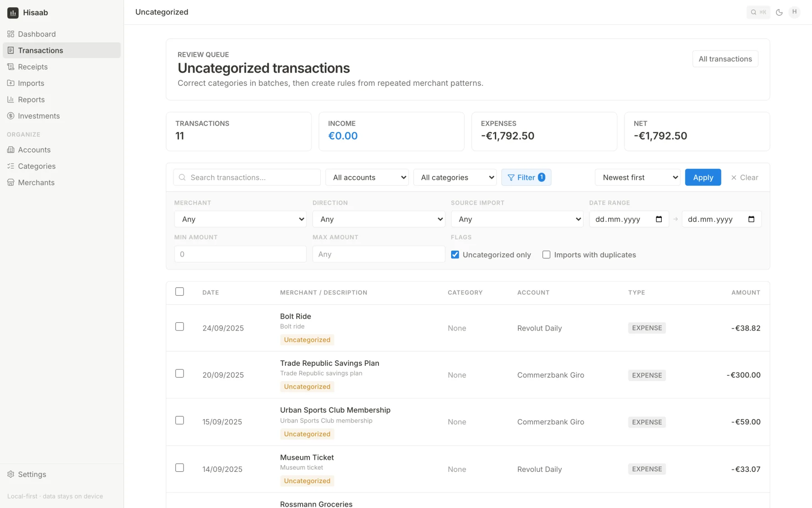The height and width of the screenshot is (508, 812).
Task: Open the H user avatar
Action: click(794, 12)
